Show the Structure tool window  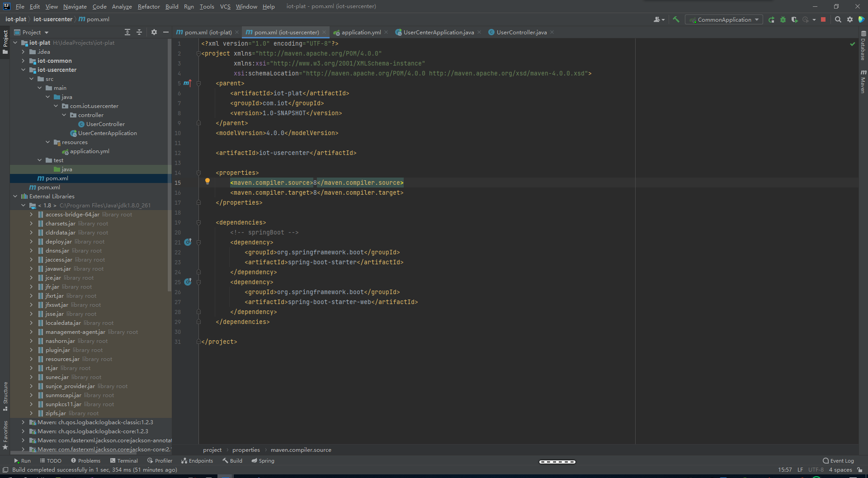[5, 395]
